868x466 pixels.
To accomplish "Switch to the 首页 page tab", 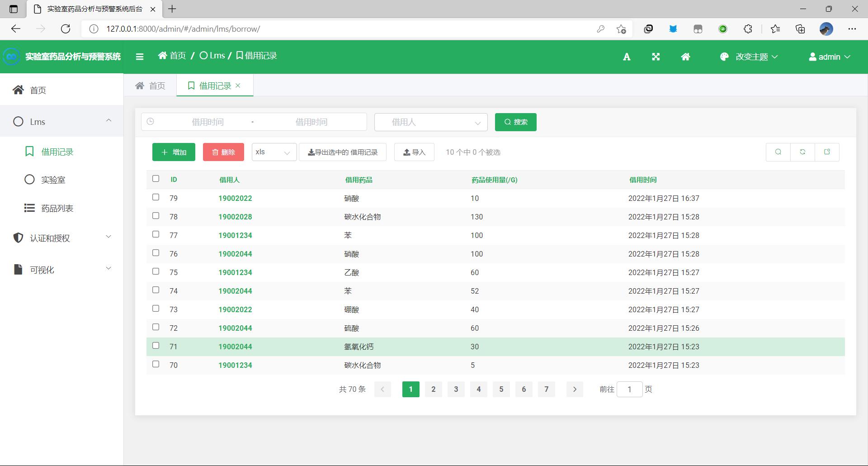I will coord(151,86).
